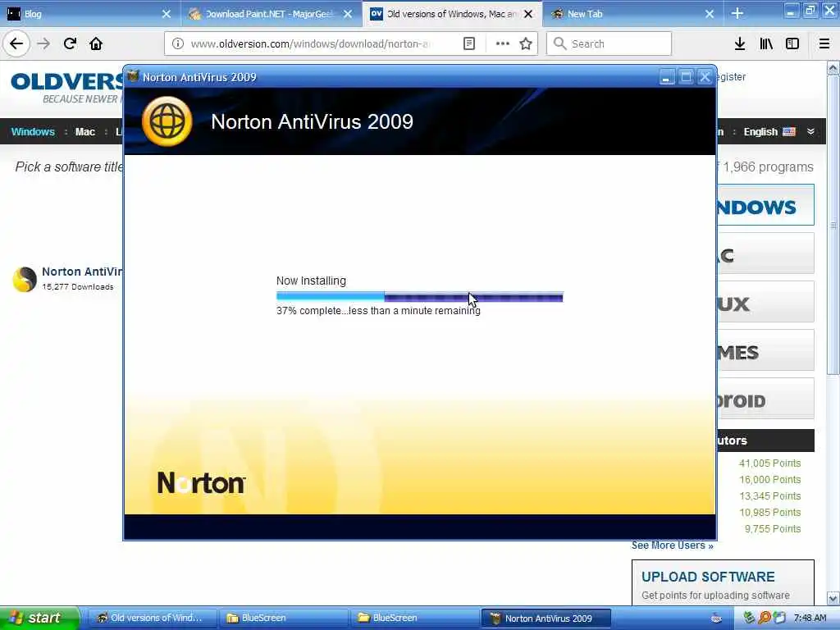Show site information icon in address bar
840x630 pixels.
click(178, 43)
